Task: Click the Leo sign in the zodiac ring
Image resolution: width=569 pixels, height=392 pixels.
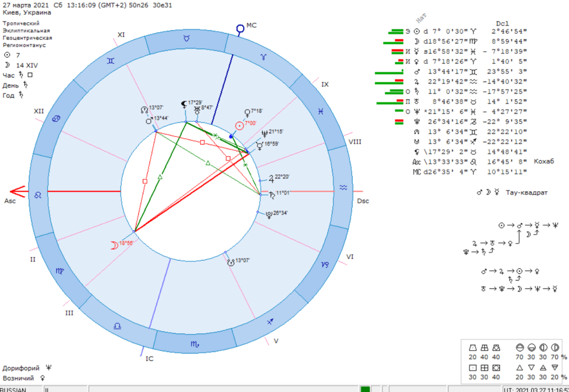Action: point(38,195)
